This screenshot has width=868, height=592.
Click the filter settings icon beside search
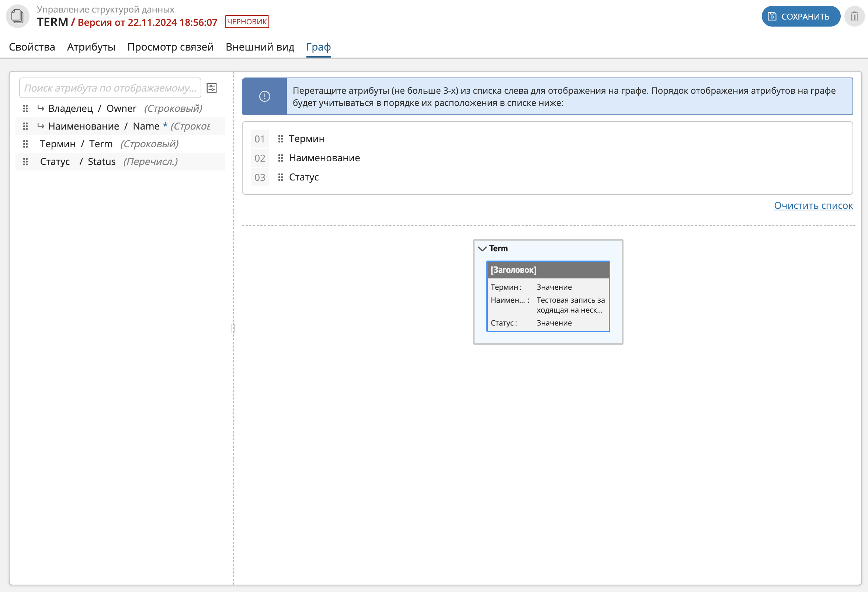point(212,88)
